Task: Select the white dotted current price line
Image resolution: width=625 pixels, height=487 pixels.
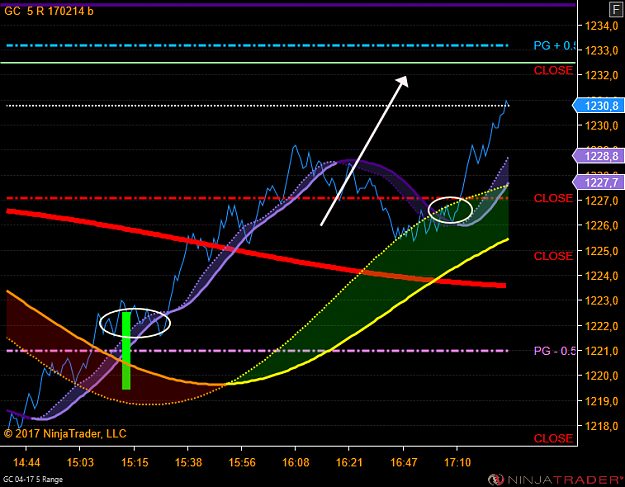Action: tap(257, 106)
